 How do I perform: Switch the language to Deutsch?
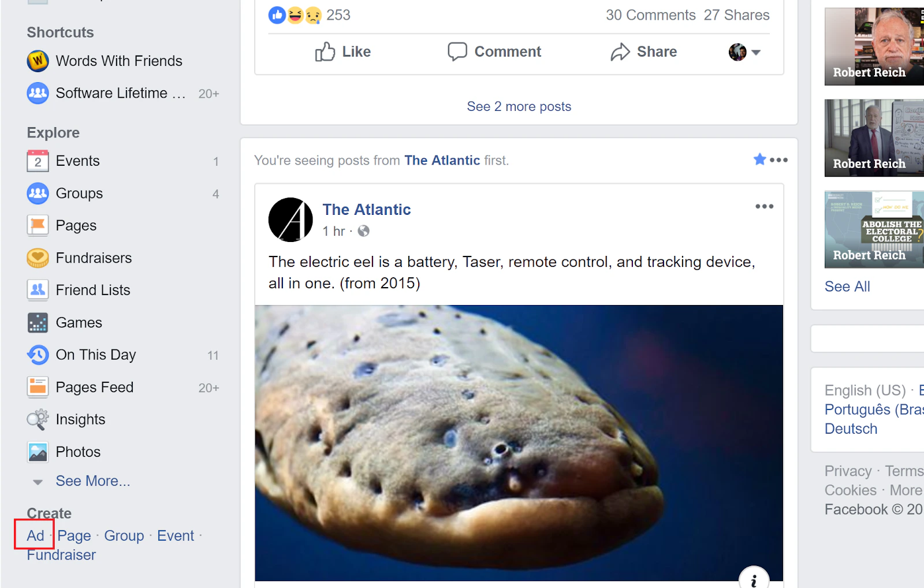click(851, 429)
